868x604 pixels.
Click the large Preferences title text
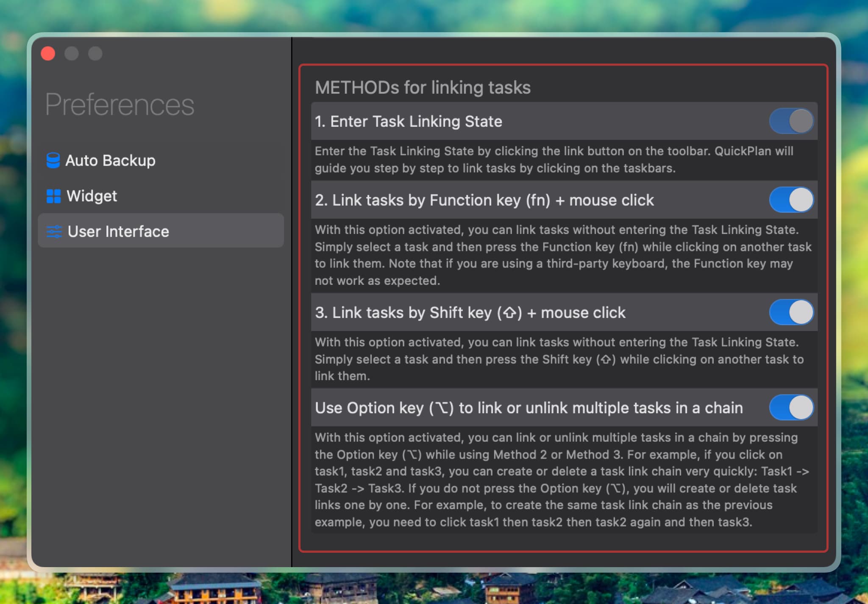(x=120, y=105)
